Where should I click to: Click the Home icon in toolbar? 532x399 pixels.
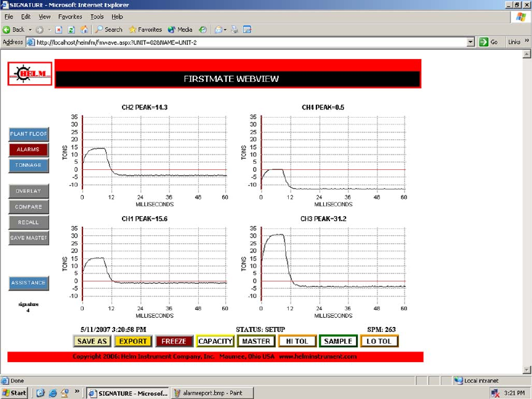coord(84,30)
